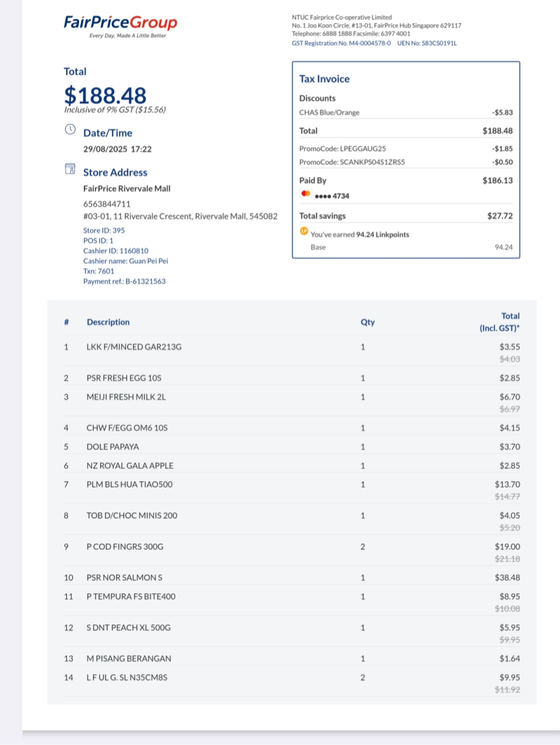The height and width of the screenshot is (745, 560).
Task: Click the store icon beside Store Address
Action: point(70,169)
